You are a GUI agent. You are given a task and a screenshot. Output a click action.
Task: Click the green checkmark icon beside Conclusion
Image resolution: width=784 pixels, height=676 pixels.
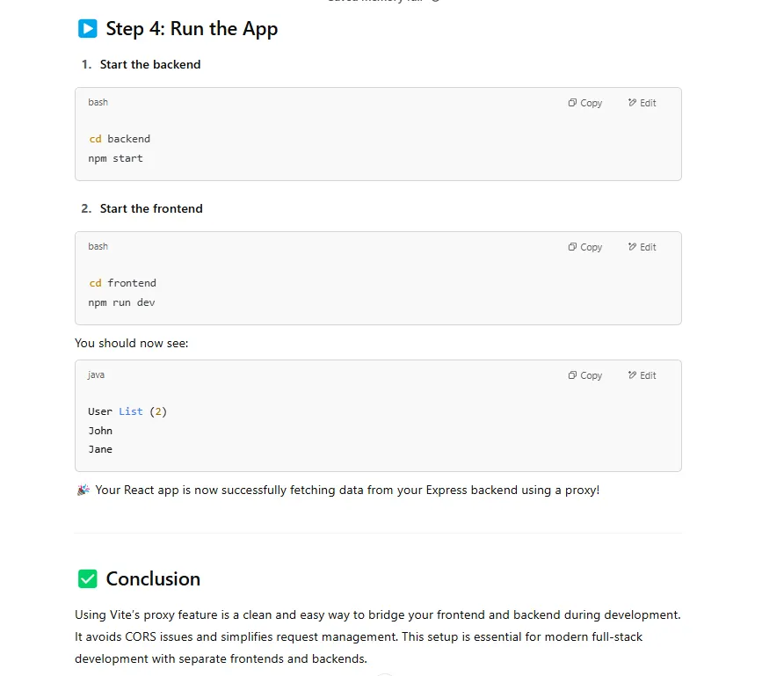tap(87, 578)
